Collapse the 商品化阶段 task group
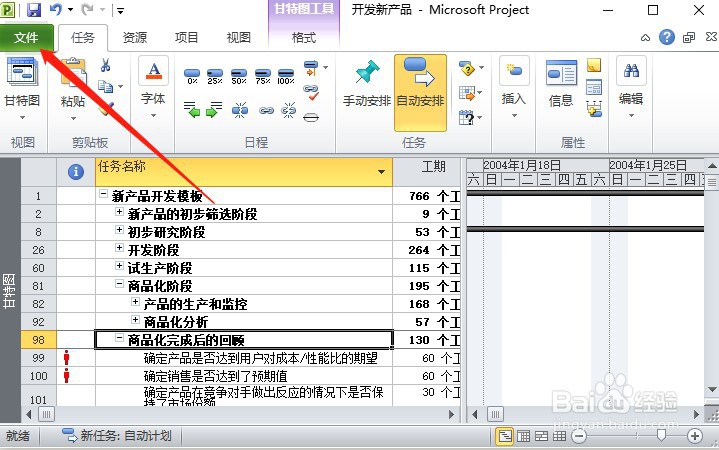This screenshot has width=719, height=450. coord(119,284)
